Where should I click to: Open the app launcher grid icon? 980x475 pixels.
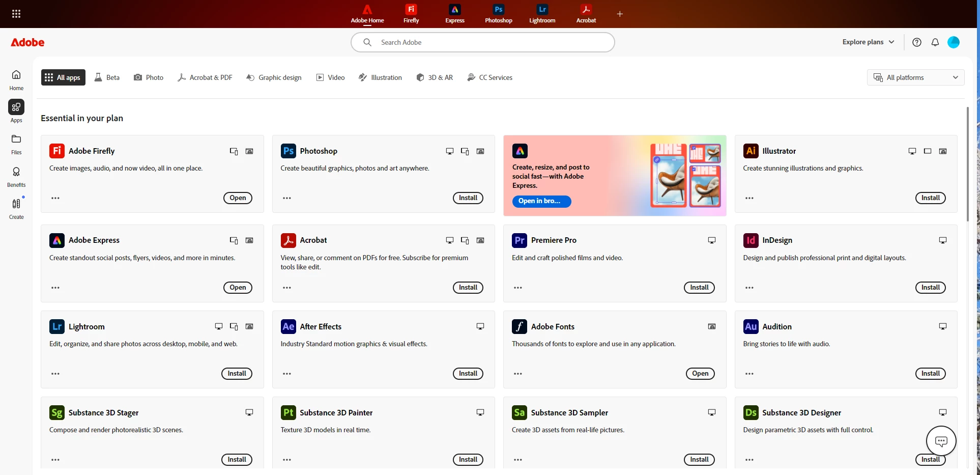point(16,14)
